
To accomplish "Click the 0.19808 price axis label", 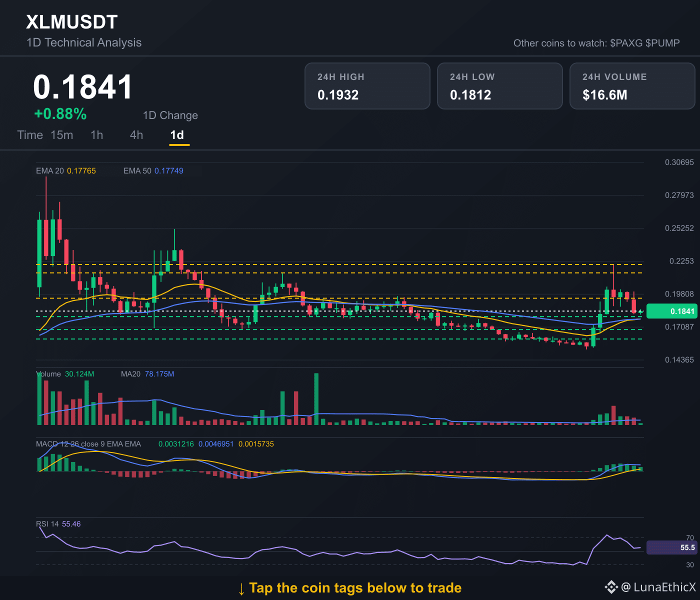I will [679, 294].
